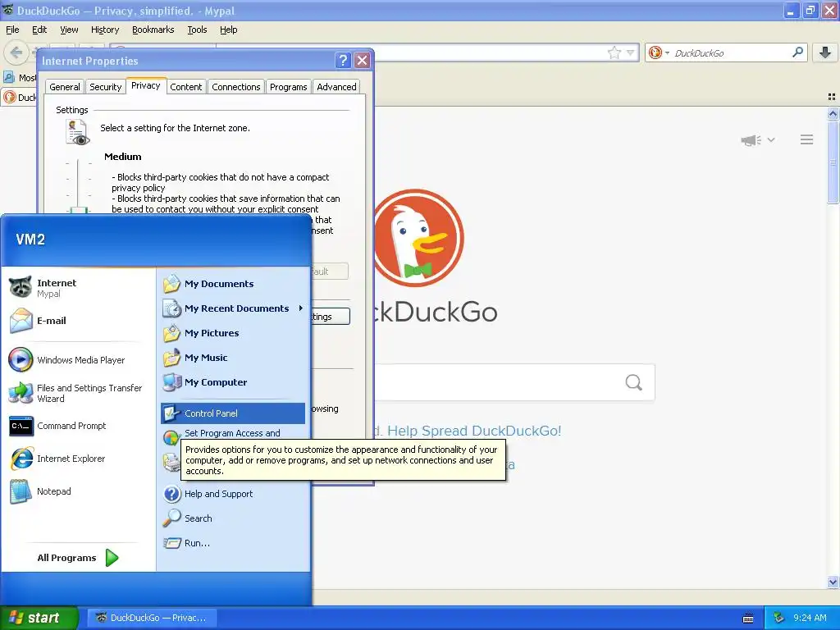The image size is (840, 630).
Task: Open DuckDuckGo megaphone notifications dropdown
Action: click(x=757, y=140)
